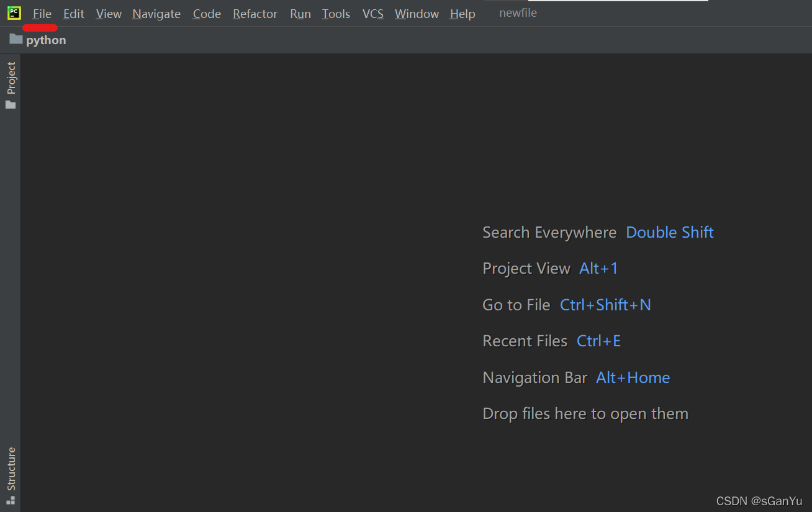812x512 pixels.
Task: Open the File menu
Action: [x=42, y=14]
